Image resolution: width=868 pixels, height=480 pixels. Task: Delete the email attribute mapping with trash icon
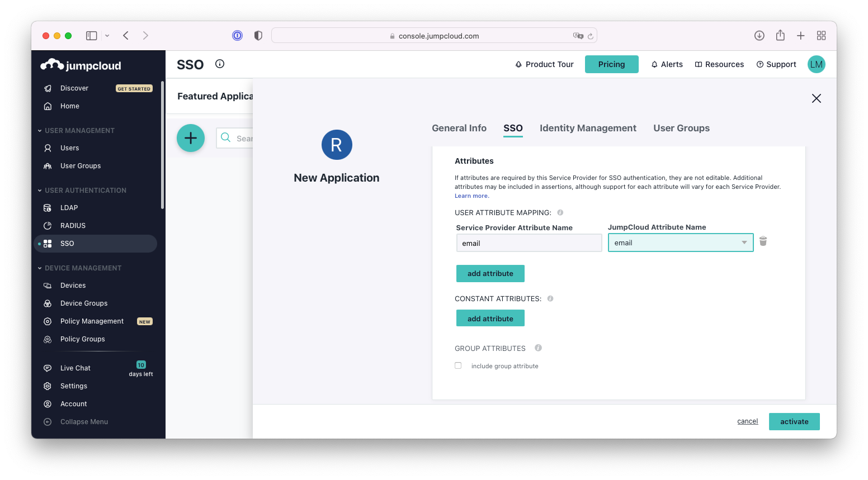tap(763, 241)
